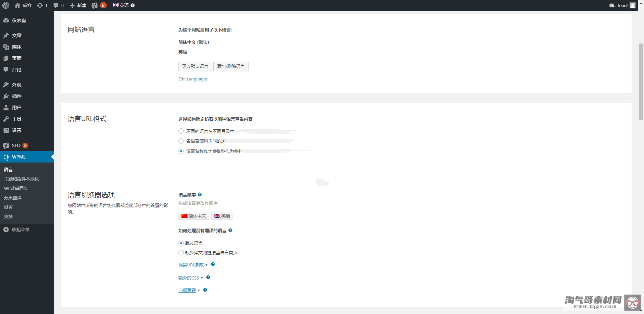Open Pages icon in sidebar
Screen dimensions: 644x314
pos(6,58)
